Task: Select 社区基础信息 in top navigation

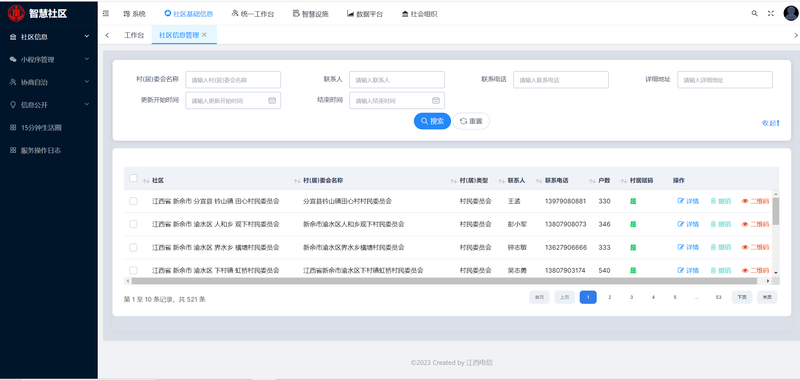Action: pos(189,14)
